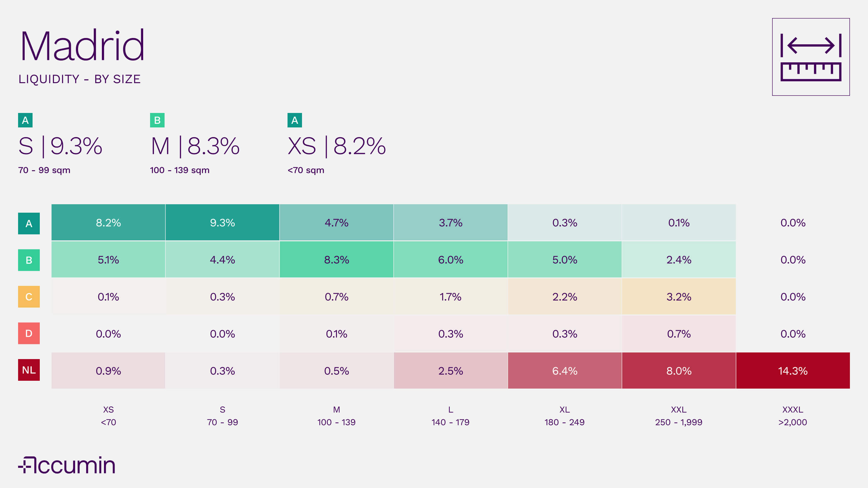Image resolution: width=868 pixels, height=488 pixels.
Task: Click the ruler measurement icon
Action: [810, 57]
